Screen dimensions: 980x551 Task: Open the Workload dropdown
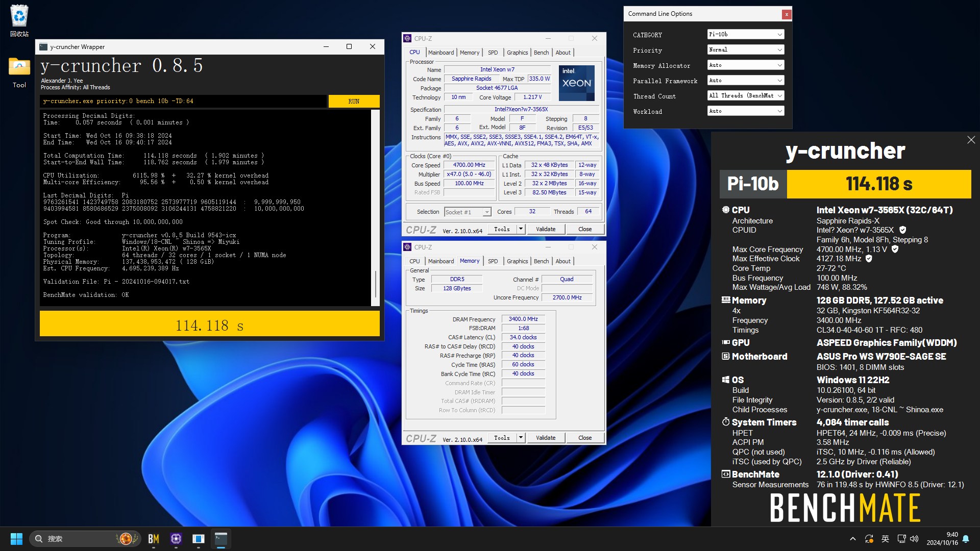point(745,111)
